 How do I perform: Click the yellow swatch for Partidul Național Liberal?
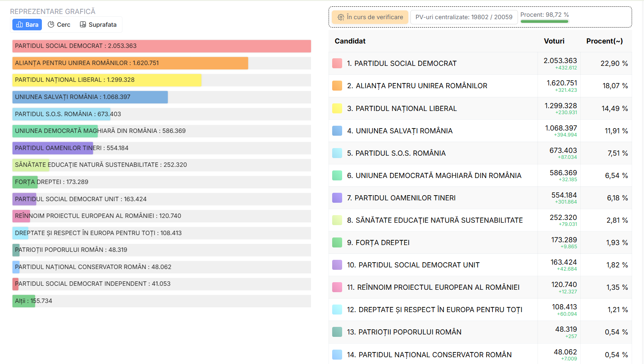coord(337,109)
